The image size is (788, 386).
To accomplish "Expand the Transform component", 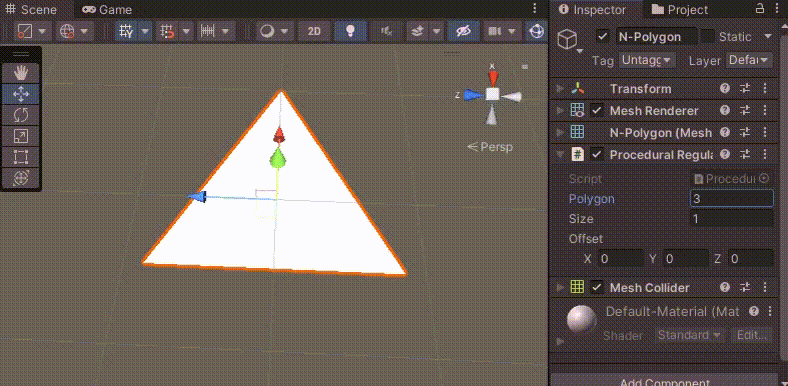I will click(x=560, y=89).
